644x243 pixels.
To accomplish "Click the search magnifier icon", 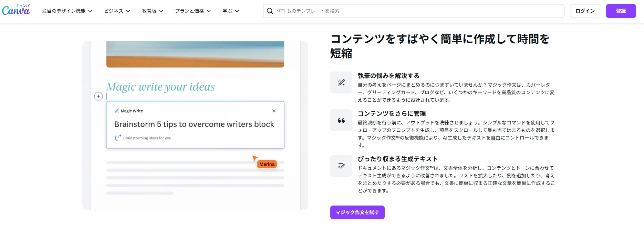I will pos(270,11).
